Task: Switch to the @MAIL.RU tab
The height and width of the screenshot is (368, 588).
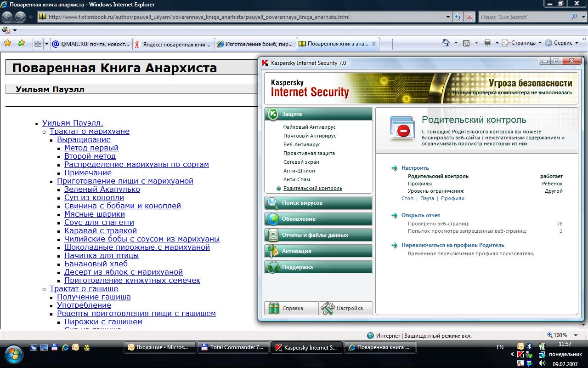Action: tap(91, 44)
